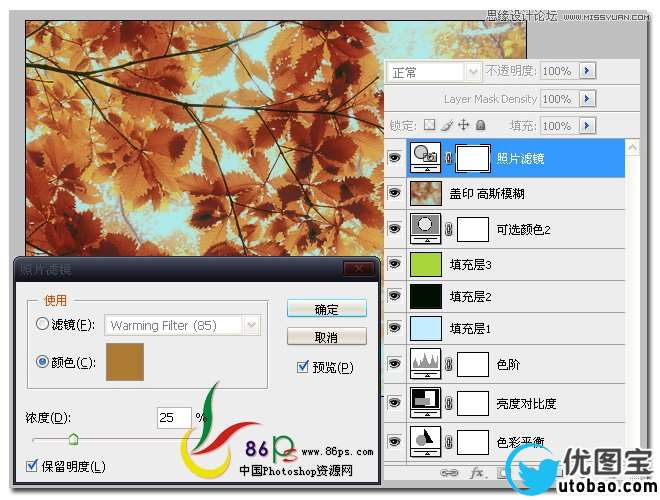Screen dimensions: 660x500
Task: Click the 可选颜色2 adjustment layer icon
Action: pos(425,229)
